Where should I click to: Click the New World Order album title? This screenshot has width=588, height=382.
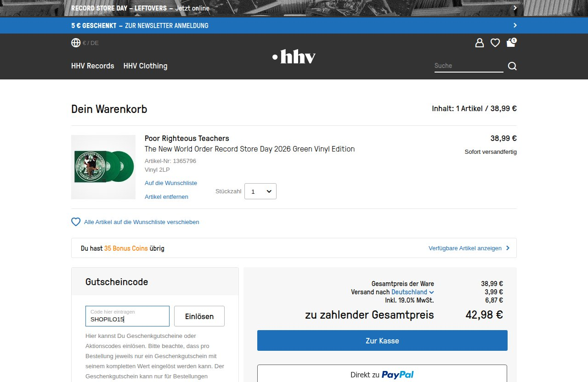tap(249, 149)
